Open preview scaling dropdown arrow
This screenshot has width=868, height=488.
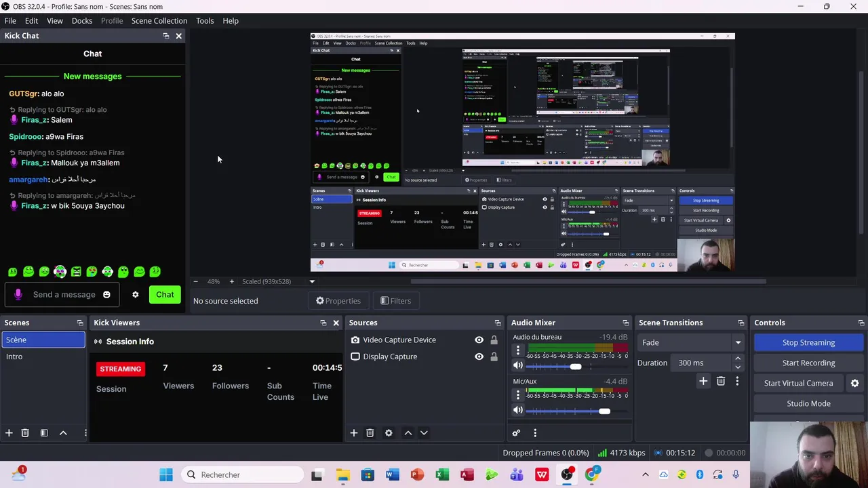(312, 281)
